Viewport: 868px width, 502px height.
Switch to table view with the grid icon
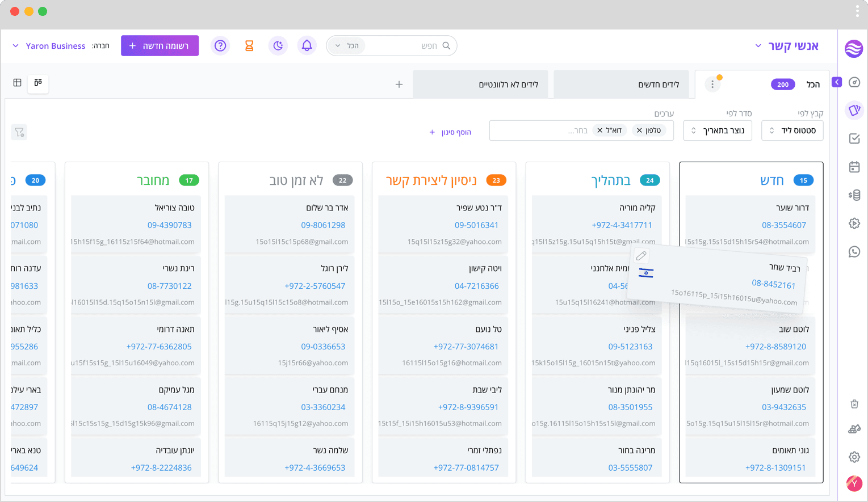click(x=17, y=82)
